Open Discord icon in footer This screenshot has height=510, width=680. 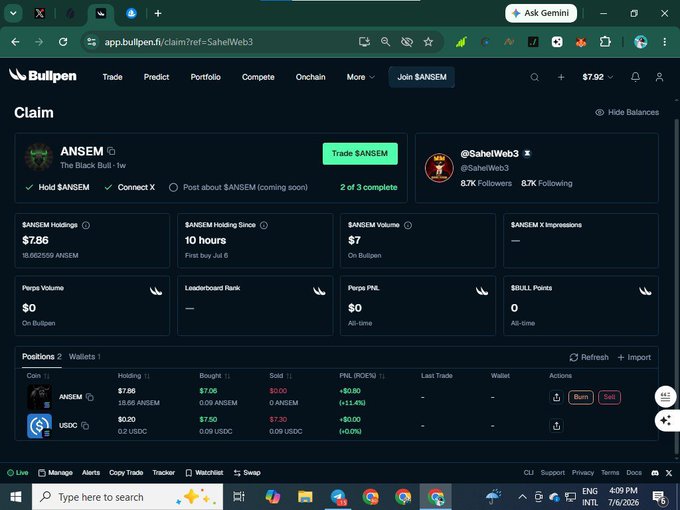tap(655, 473)
